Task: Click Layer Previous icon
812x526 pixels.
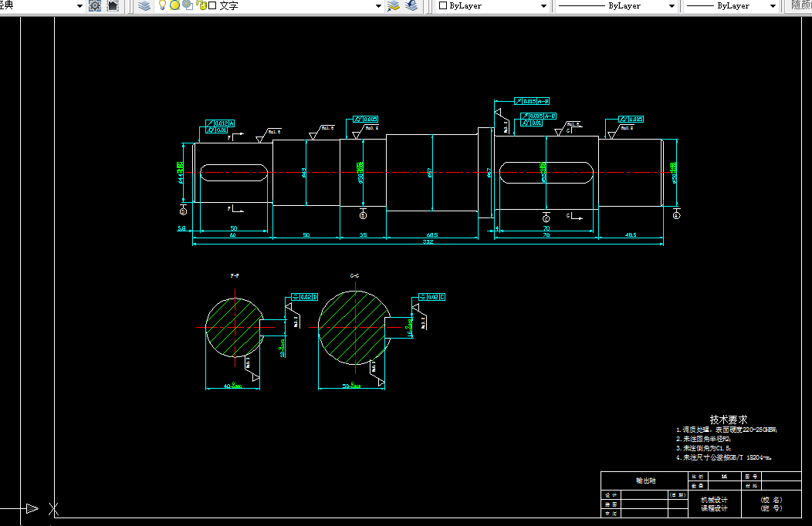Action: 411,5
